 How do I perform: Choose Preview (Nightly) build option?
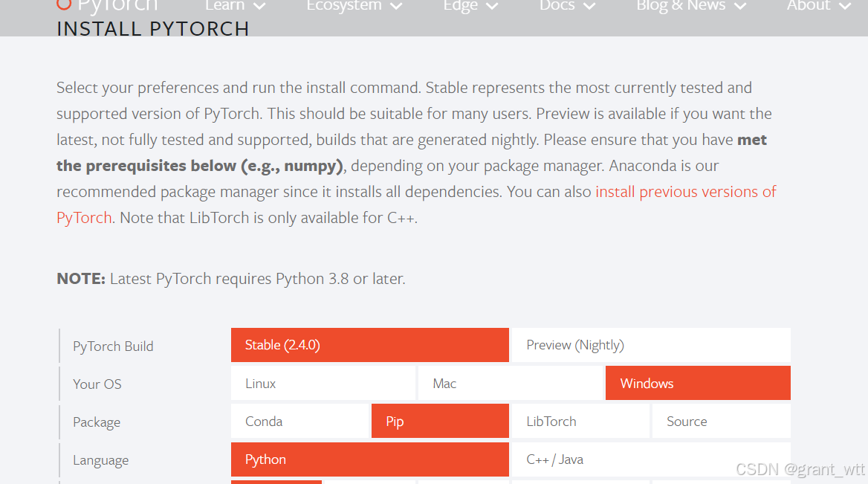[x=650, y=345]
